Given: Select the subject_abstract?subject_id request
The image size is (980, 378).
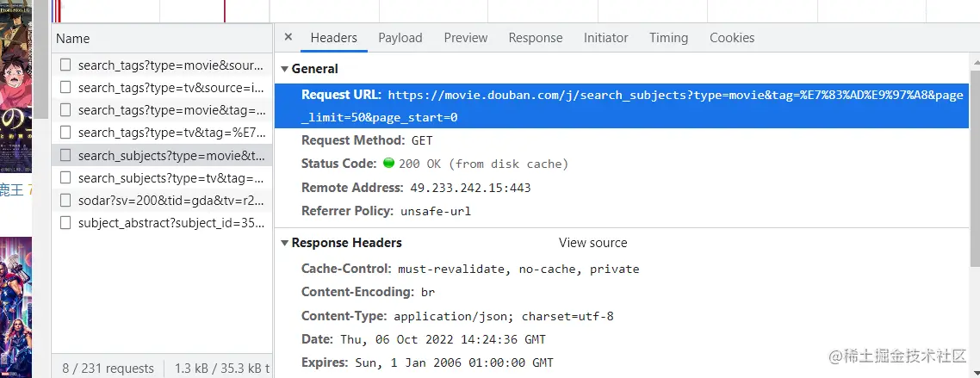Looking at the screenshot, I should tap(171, 223).
